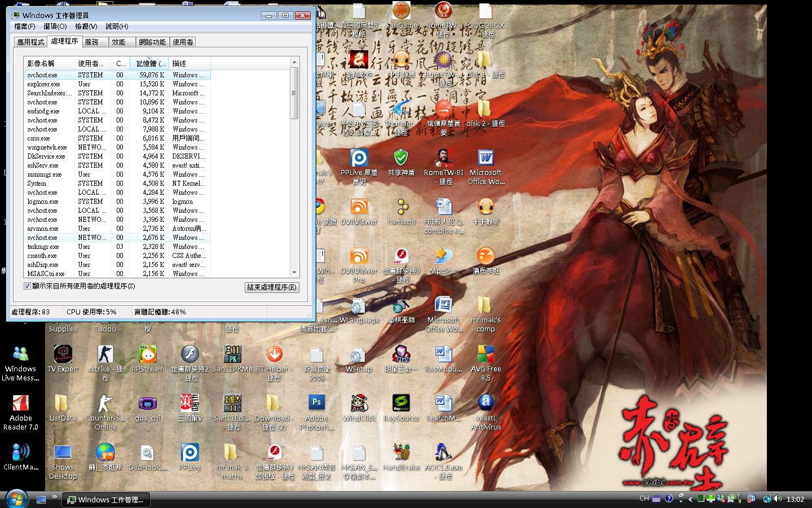Open the HandBrake desktop icon
812x508 pixels.
click(401, 457)
